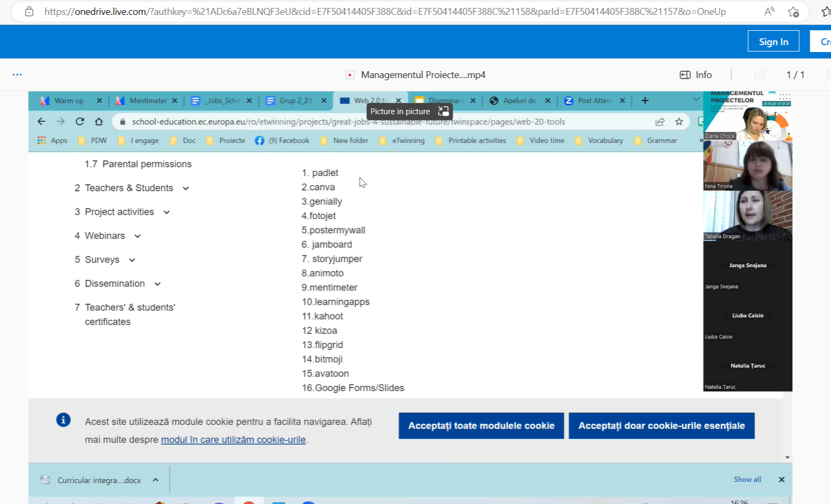Click the share page icon in address bar

660,122
